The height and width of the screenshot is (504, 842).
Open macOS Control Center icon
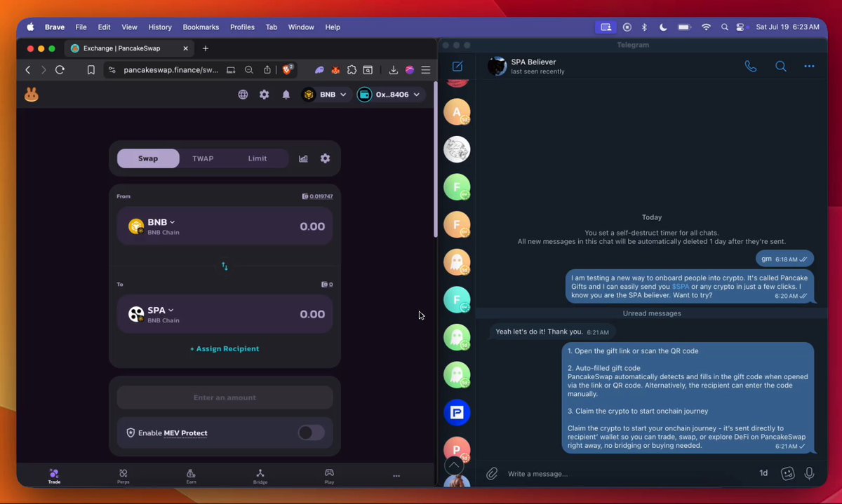(x=742, y=27)
